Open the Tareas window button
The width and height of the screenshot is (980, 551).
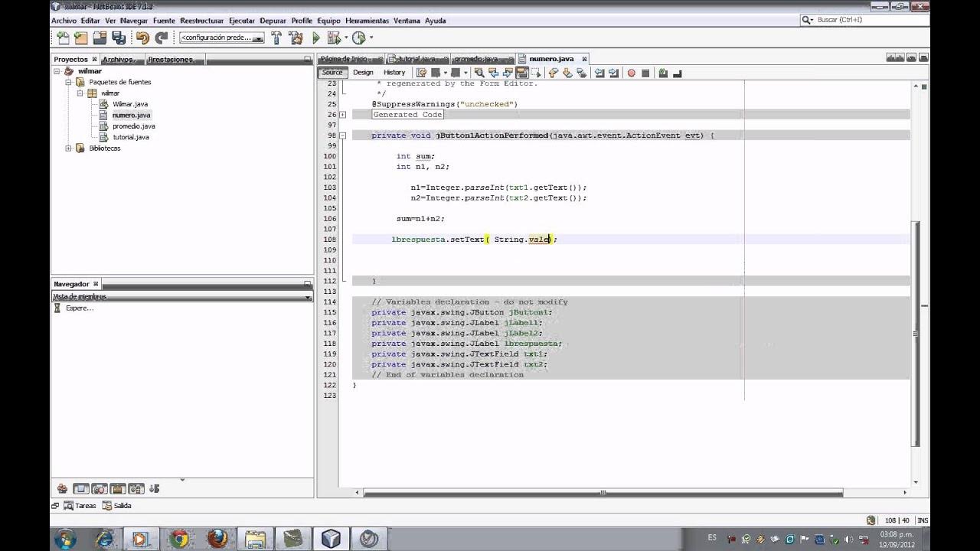tap(80, 506)
